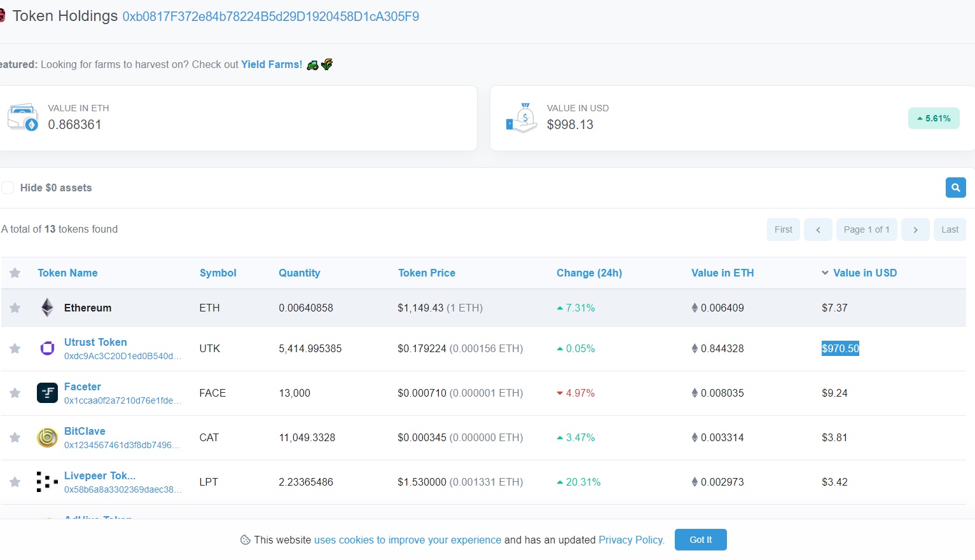Click the $998.13 total USD value
The image size is (975, 560).
pyautogui.click(x=570, y=125)
